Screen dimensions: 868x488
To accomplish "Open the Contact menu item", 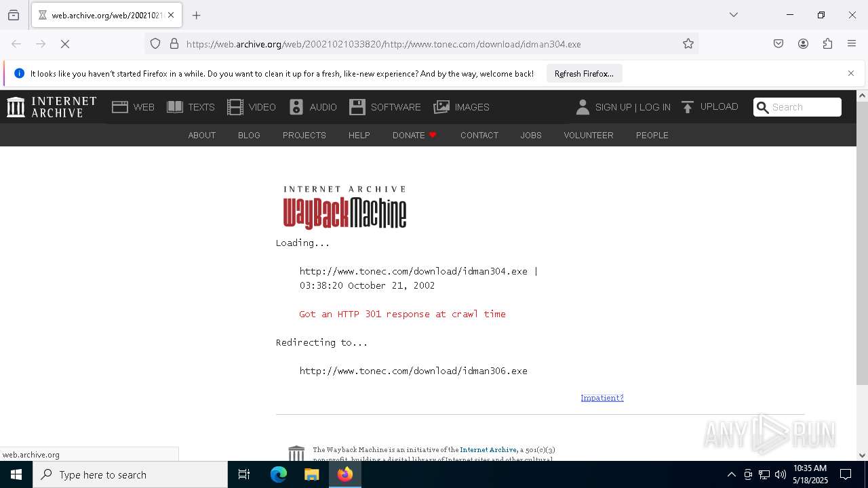I will pyautogui.click(x=479, y=135).
